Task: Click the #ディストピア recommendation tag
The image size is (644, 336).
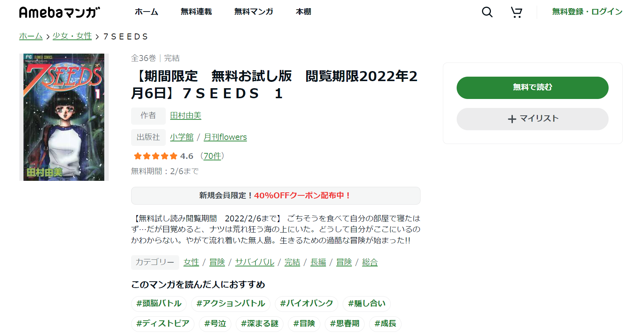Action: tap(163, 324)
